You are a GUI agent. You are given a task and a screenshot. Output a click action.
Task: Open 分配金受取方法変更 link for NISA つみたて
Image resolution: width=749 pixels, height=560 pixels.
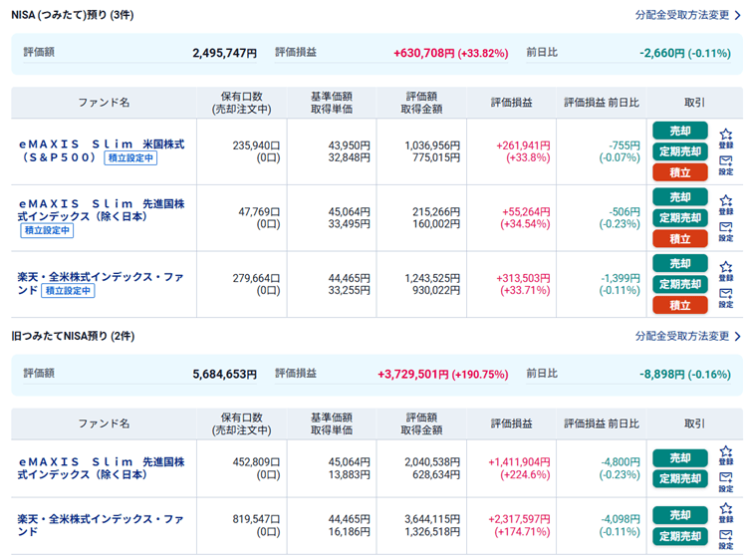(687, 15)
